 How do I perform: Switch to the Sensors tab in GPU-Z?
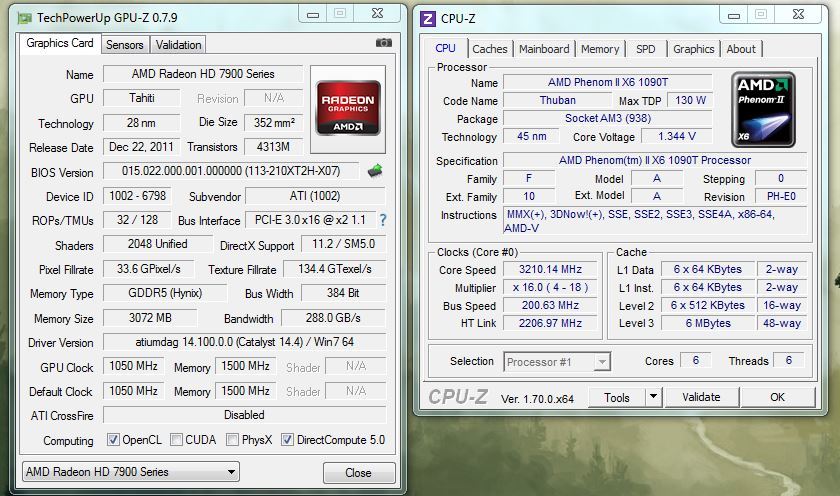click(x=125, y=45)
